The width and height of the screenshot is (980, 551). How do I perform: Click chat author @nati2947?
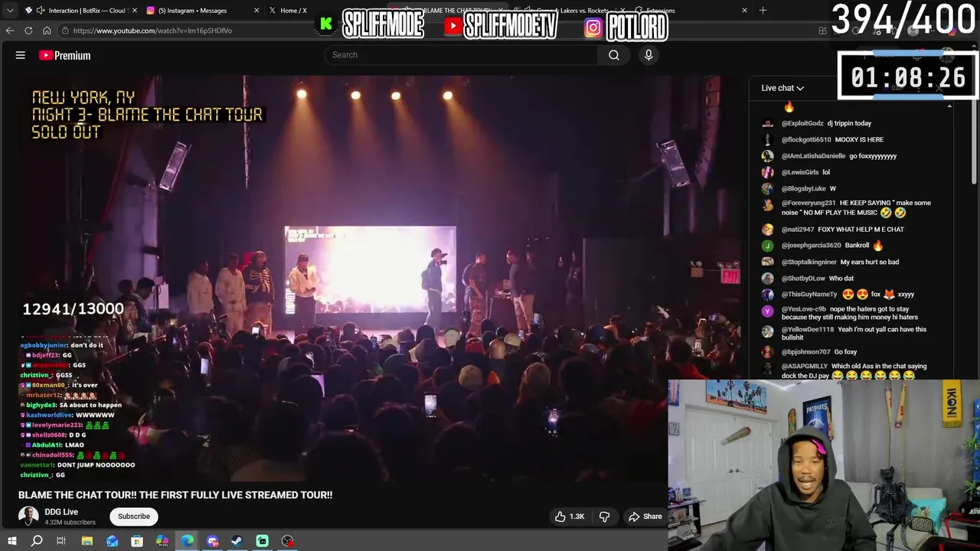(797, 230)
